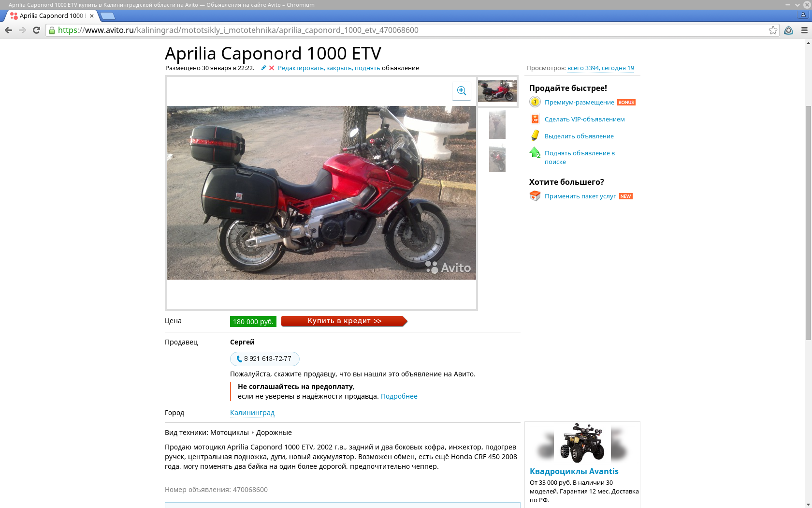This screenshot has height=508, width=812.
Task: Click the vertical page scrollbar
Action: point(808,223)
